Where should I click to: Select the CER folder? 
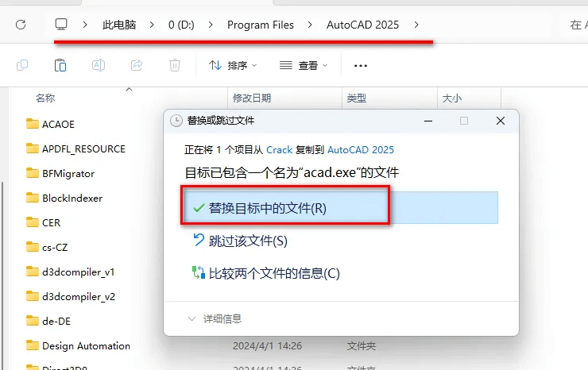[43, 222]
